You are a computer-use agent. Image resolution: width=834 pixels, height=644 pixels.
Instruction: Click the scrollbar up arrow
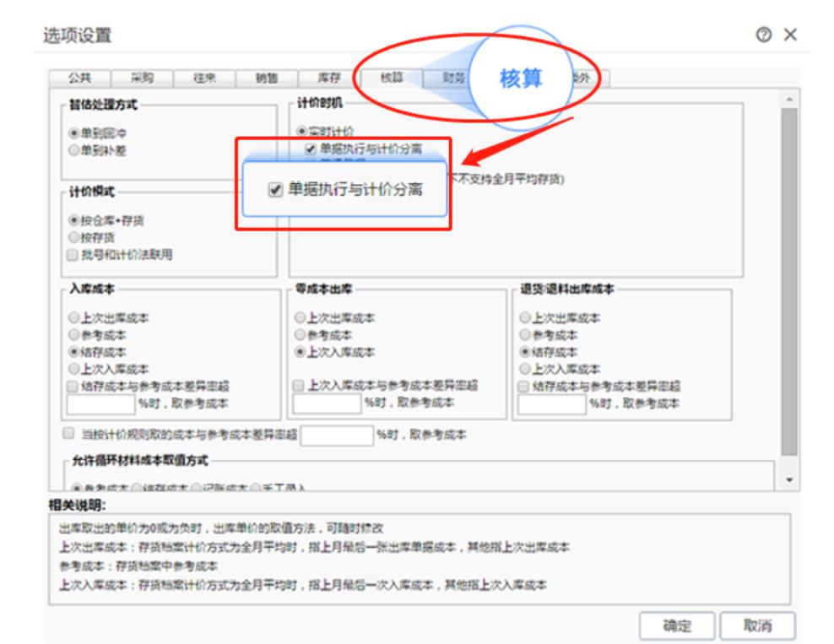pyautogui.click(x=788, y=99)
